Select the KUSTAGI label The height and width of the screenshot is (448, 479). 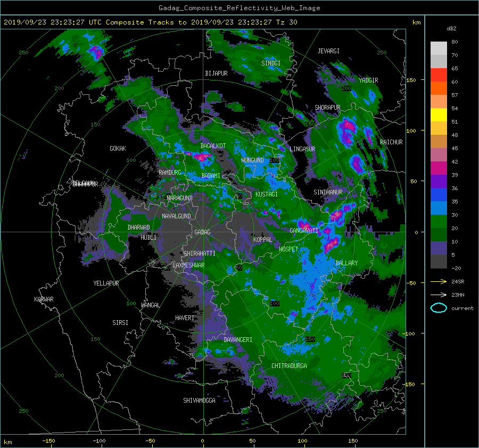[267, 194]
